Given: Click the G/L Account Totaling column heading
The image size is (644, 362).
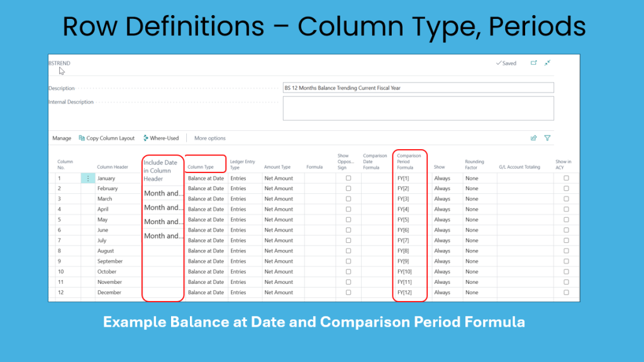Looking at the screenshot, I should click(519, 167).
